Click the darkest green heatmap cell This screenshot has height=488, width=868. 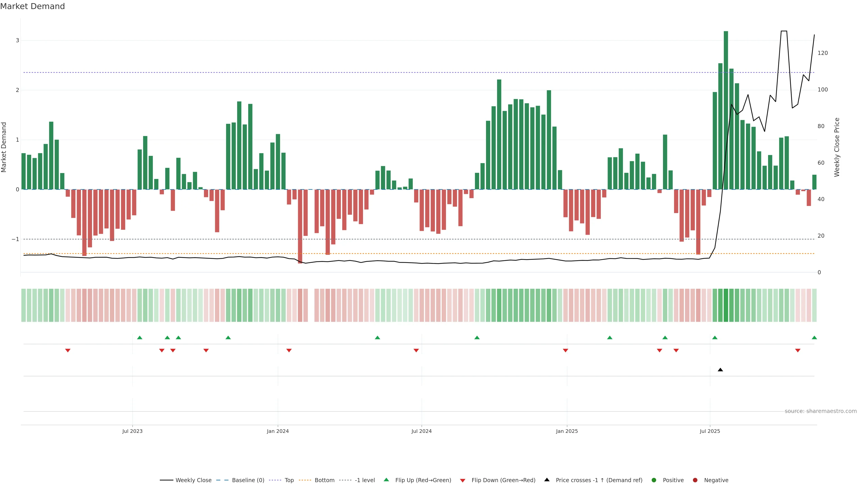coord(726,305)
